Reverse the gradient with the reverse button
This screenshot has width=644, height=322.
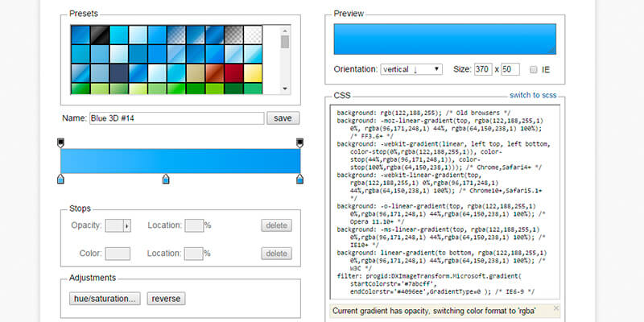(x=166, y=299)
